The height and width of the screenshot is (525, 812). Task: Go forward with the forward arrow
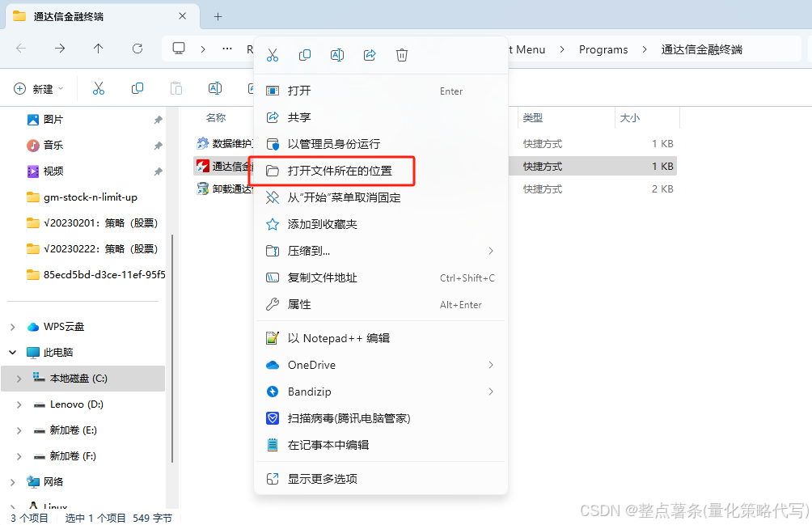point(60,49)
